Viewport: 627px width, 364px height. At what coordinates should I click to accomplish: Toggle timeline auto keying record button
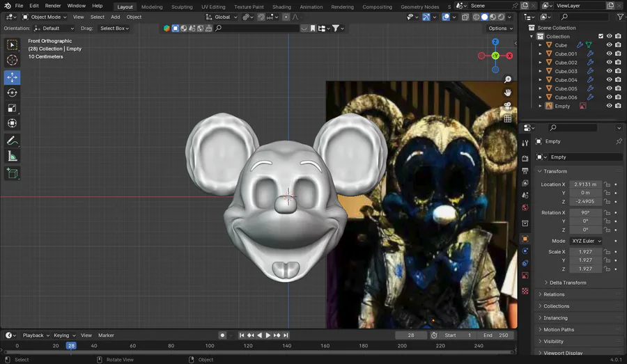(222, 335)
